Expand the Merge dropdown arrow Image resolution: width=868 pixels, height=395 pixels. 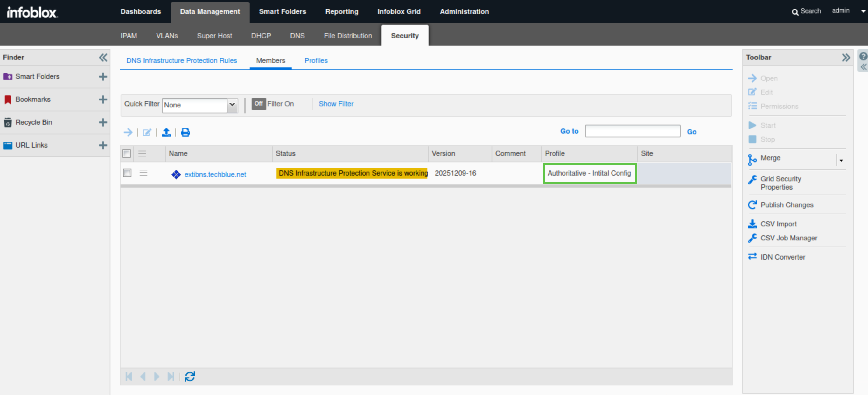coord(841,160)
